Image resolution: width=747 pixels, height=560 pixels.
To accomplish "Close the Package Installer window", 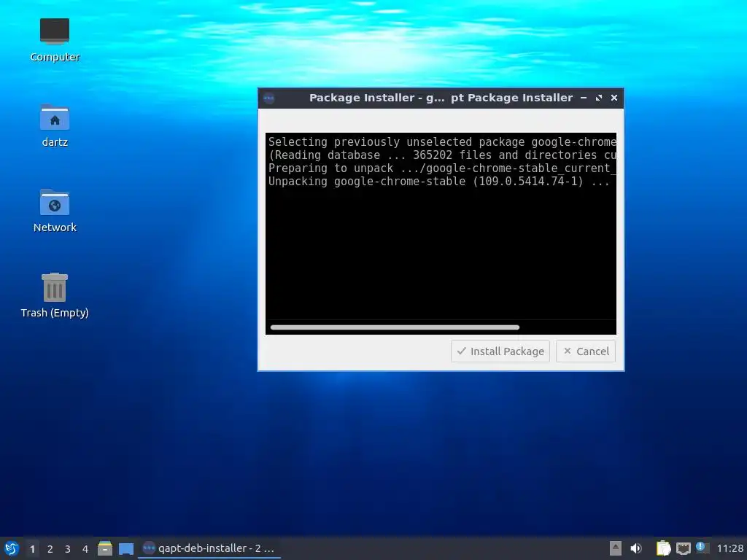I will pyautogui.click(x=614, y=98).
